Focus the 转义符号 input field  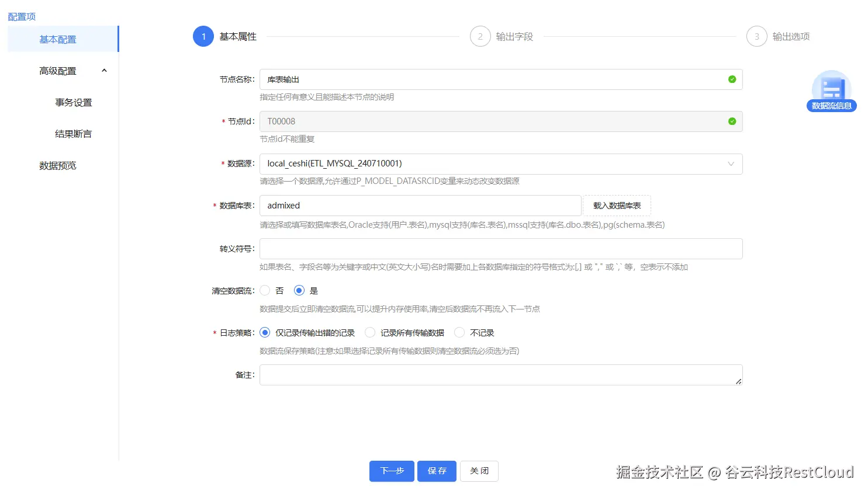501,249
